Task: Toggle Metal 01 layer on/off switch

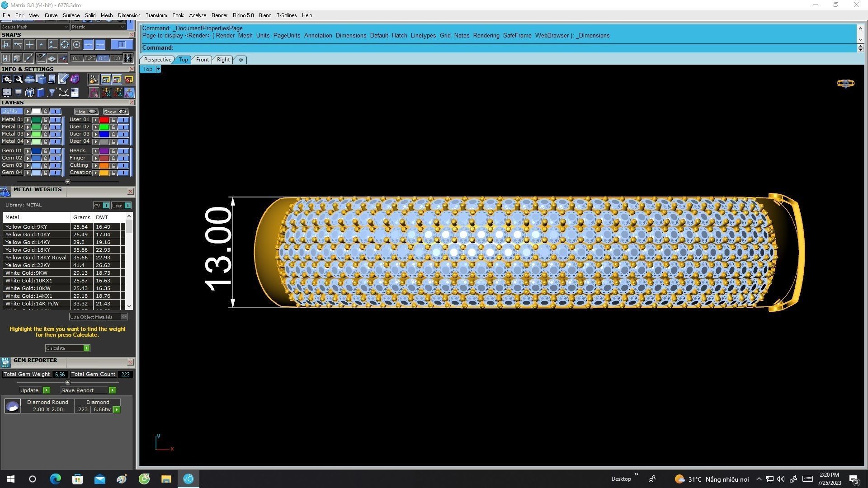Action: [x=55, y=120]
